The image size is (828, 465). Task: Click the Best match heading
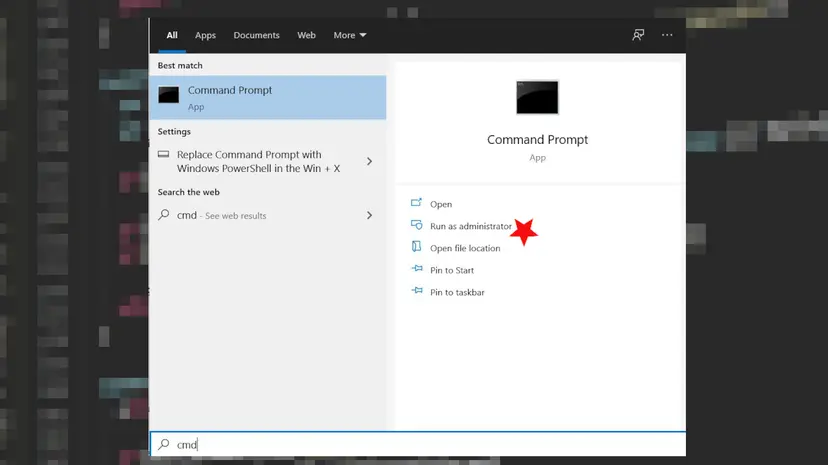pyautogui.click(x=180, y=65)
